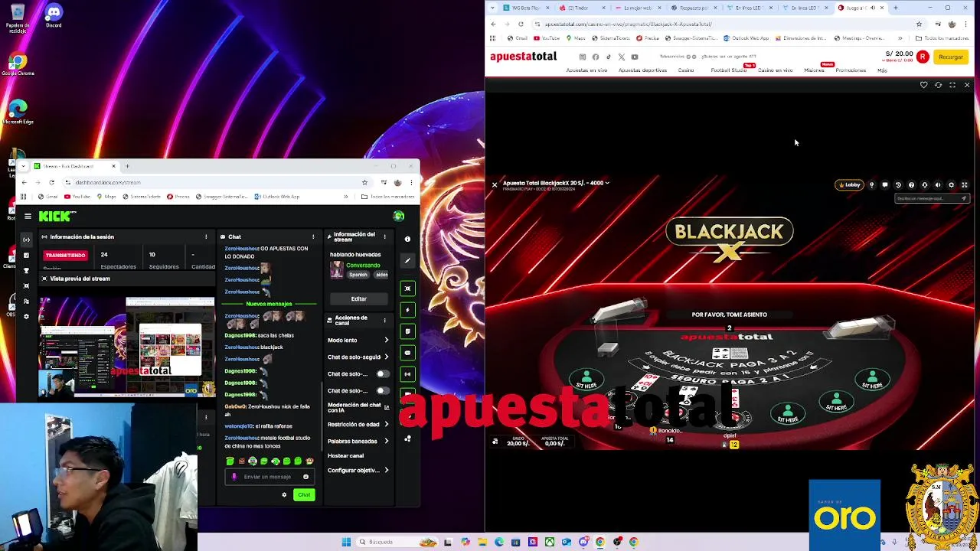Viewport: 980px width, 551px height.
Task: Reload the game with the refresh icon
Action: 938,85
